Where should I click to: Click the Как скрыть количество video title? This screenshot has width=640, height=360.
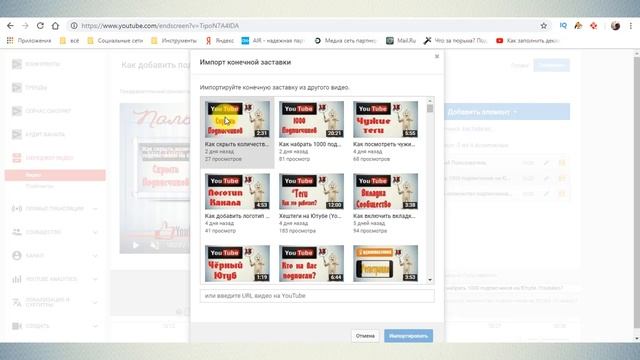237,144
